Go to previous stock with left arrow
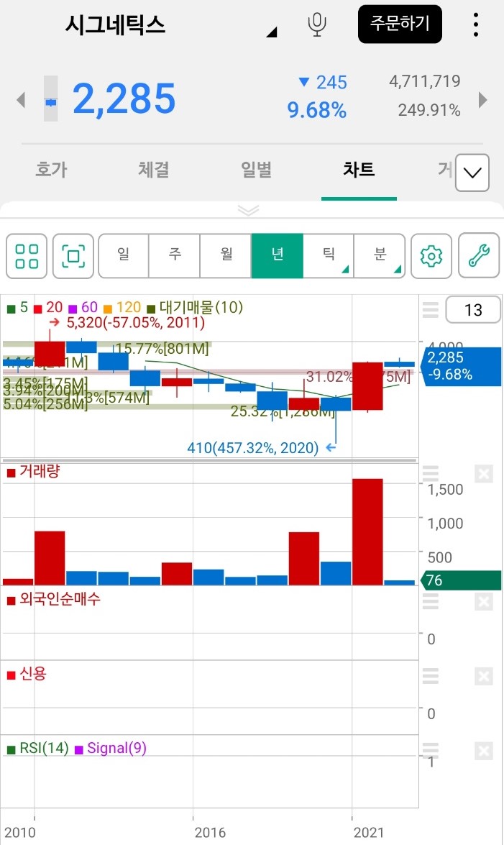The width and height of the screenshot is (504, 845). (x=21, y=100)
